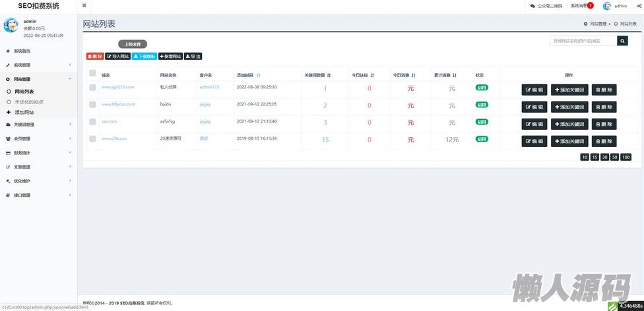The height and width of the screenshot is (311, 644).
Task: Click the admin avatar in the top bar
Action: 606,6
